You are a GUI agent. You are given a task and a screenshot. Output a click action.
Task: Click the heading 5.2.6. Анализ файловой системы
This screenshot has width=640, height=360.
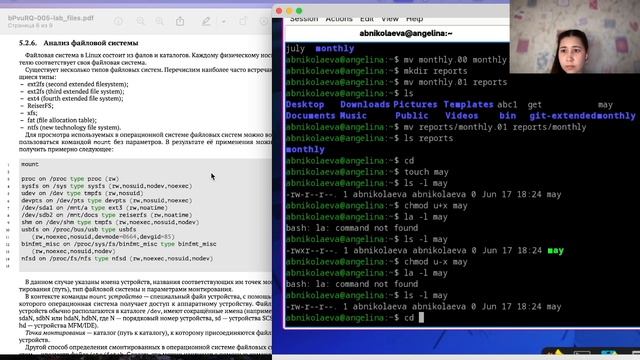click(x=78, y=43)
